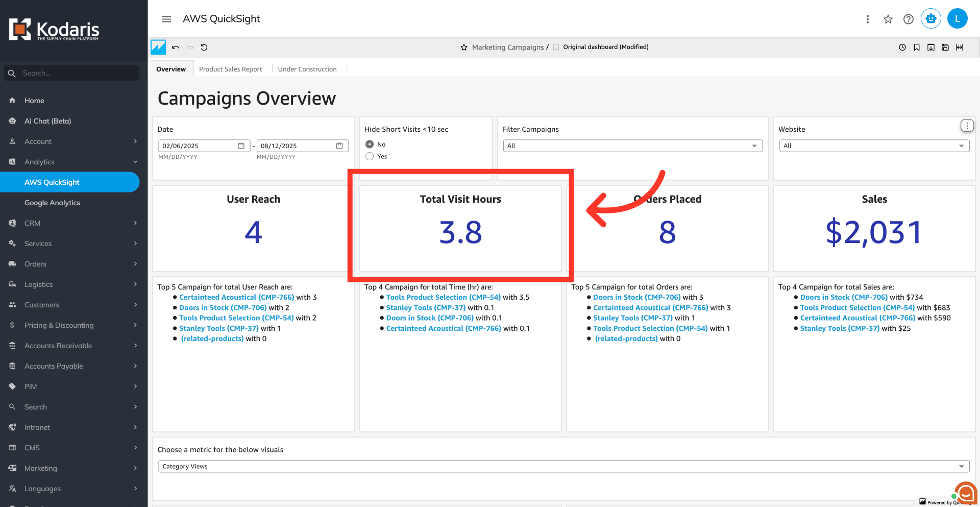This screenshot has height=507, width=980.
Task: Expand the Services sidebar menu
Action: [x=73, y=244]
